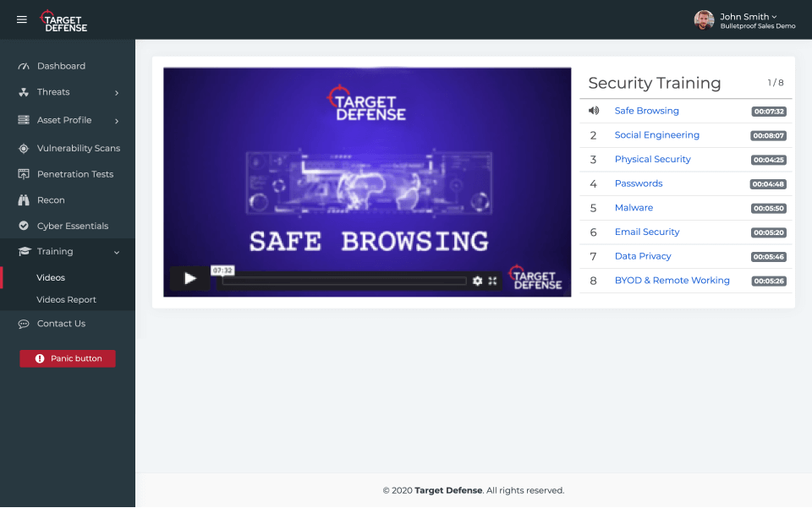
Task: Click the 07:32 video time tooltip
Action: coord(222,270)
